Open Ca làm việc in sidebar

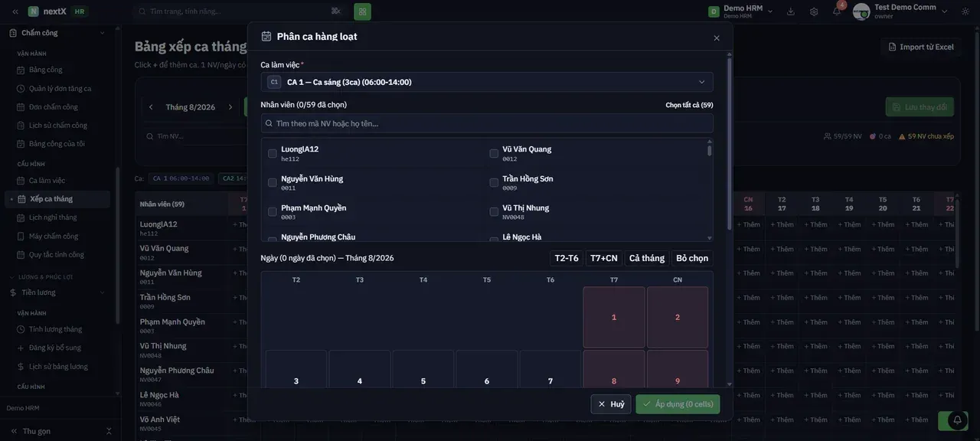[47, 181]
